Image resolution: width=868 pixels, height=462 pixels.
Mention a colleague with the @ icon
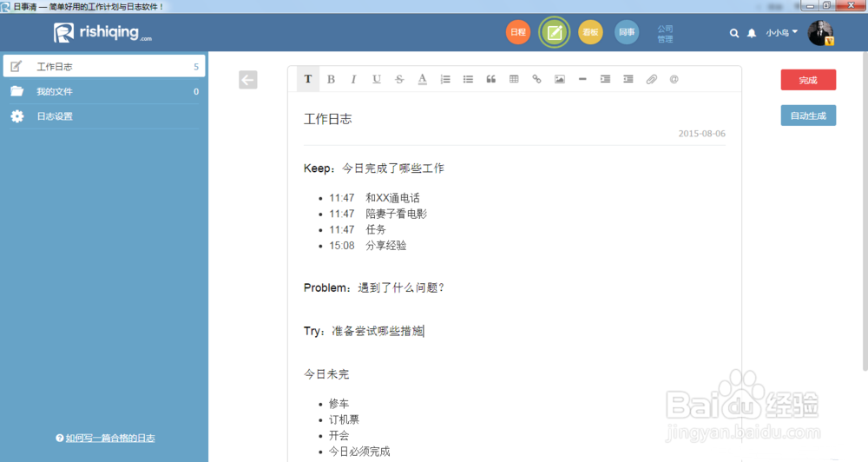click(674, 79)
